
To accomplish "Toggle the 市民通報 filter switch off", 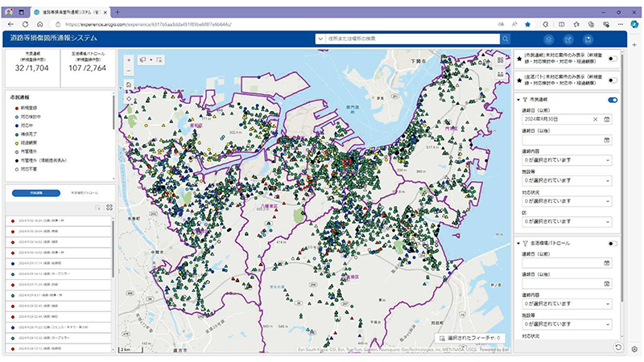I will [x=613, y=100].
